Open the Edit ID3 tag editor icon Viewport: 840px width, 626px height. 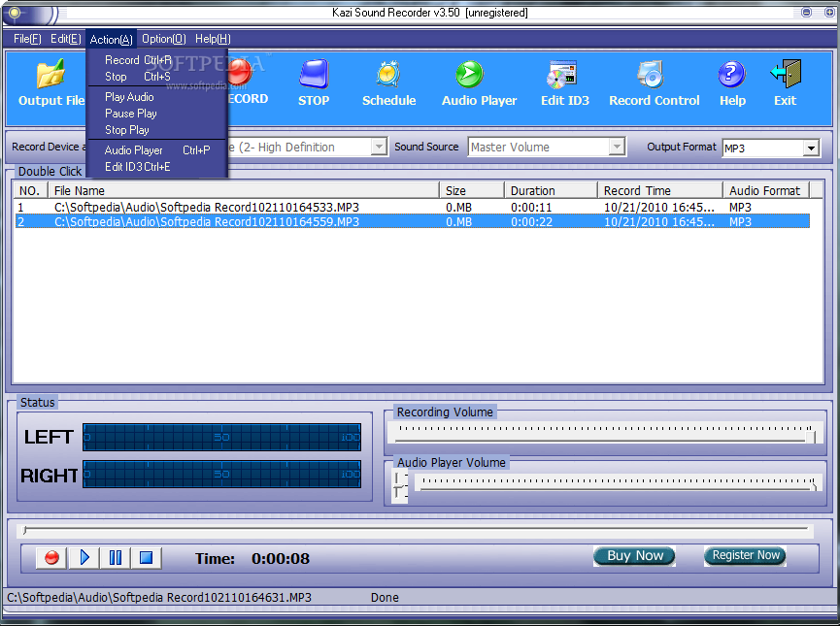[561, 74]
